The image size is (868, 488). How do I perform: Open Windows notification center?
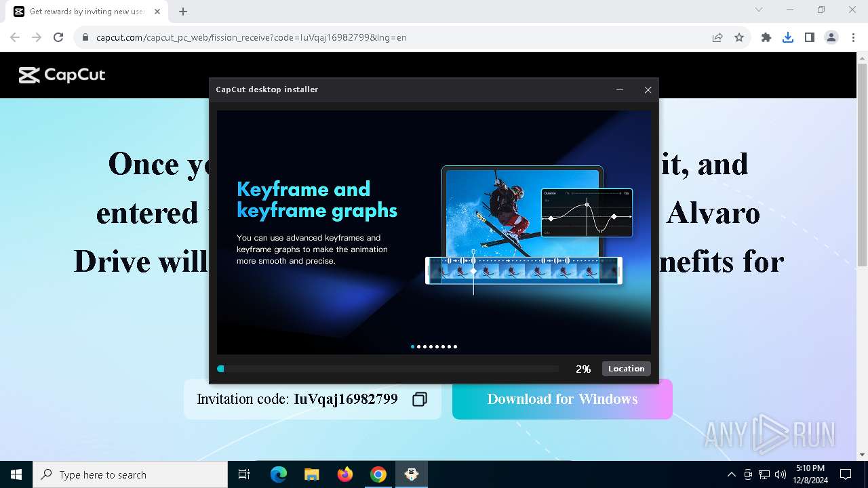(846, 474)
